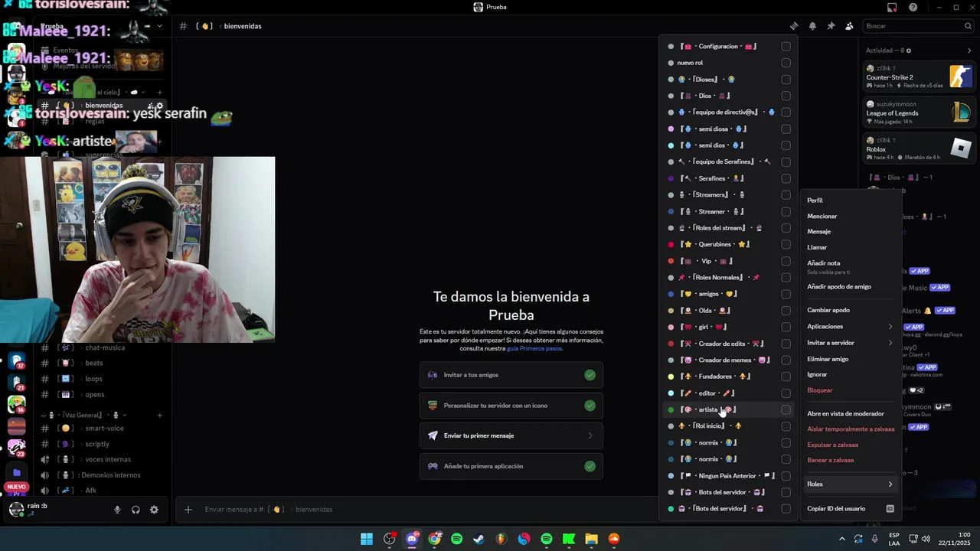
Task: Show pinned messages with pin icon
Action: [831, 26]
